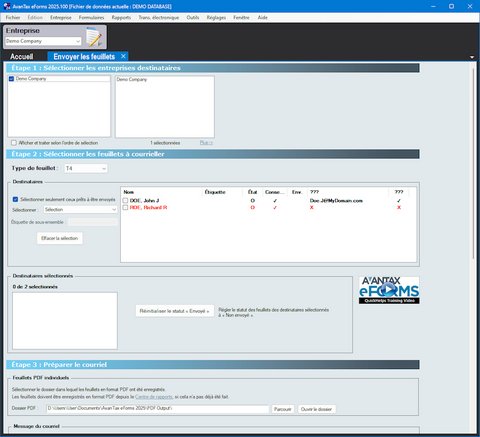
Task: Play the Avantax eForms QuickHelps training video
Action: (389, 290)
